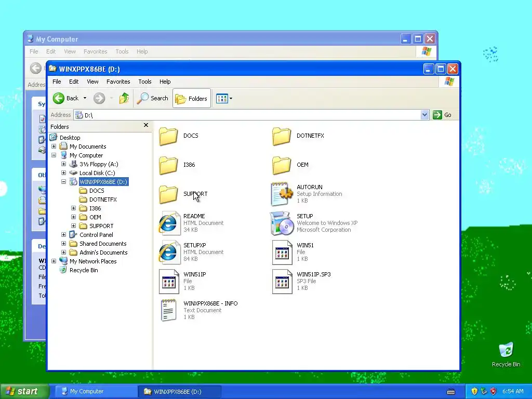Screen dimensions: 532x399
Task: Open View menu in WINXPPX86BE window
Action: (92, 82)
